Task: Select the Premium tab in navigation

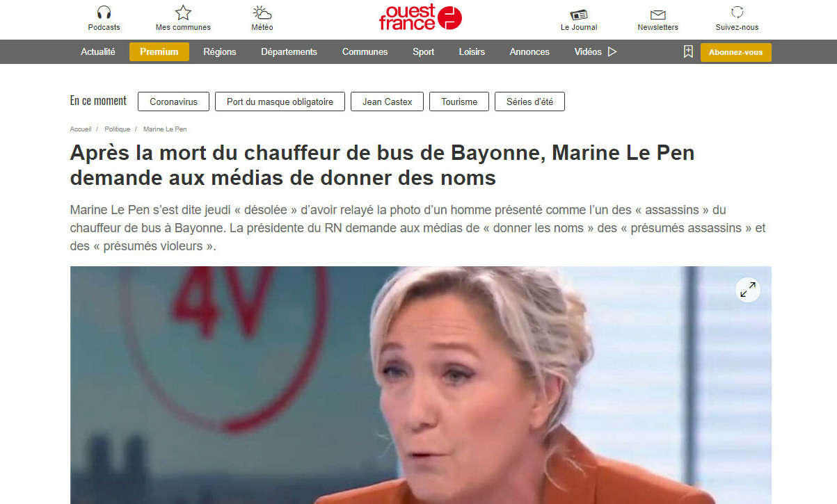Action: pyautogui.click(x=159, y=52)
